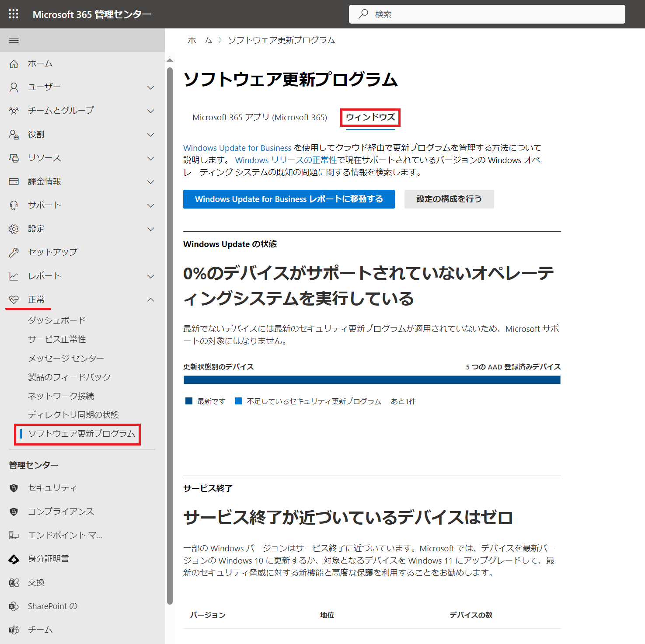
Task: Select the ウィンドウズ tab
Action: coord(370,117)
